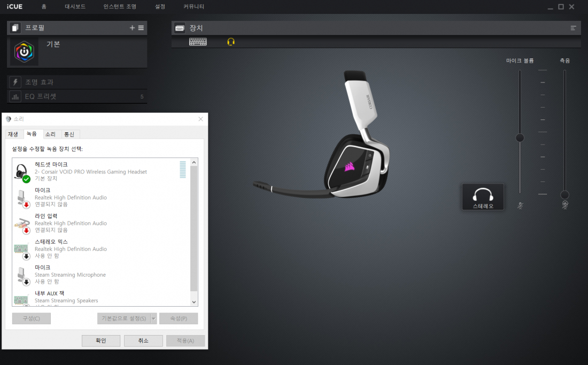Screen dimensions: 588x365
Task: Select the yellow headset device icon
Action: pos(231,42)
